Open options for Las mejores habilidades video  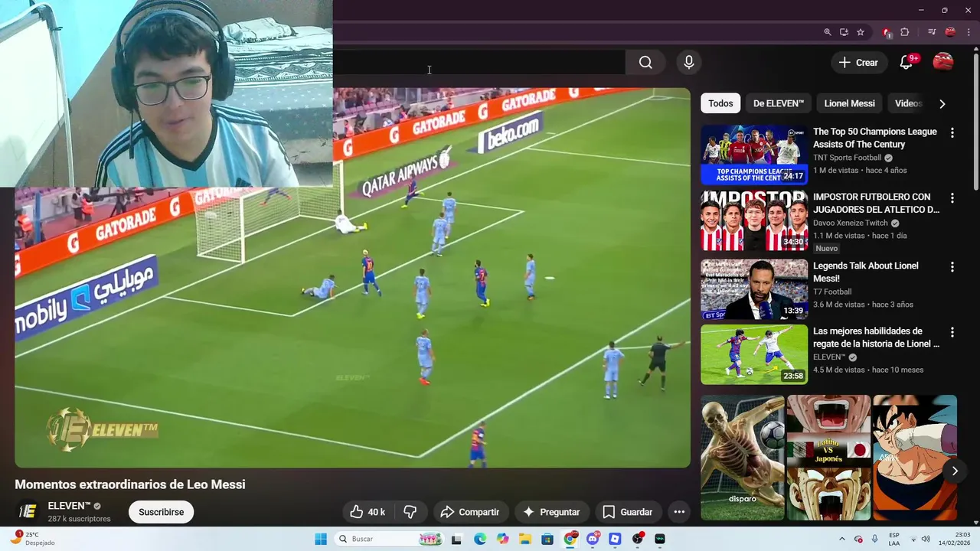tap(952, 332)
